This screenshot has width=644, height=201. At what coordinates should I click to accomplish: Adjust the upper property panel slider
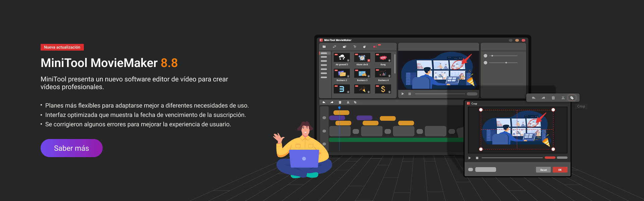(504, 56)
